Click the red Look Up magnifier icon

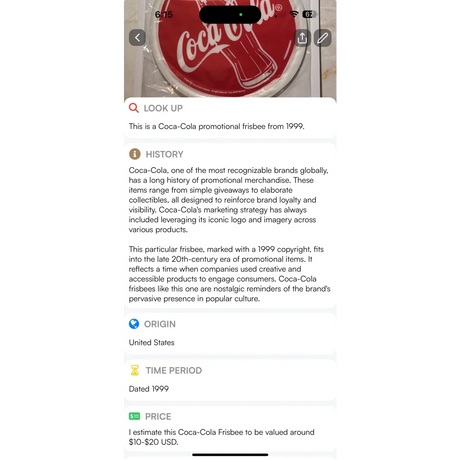click(134, 108)
